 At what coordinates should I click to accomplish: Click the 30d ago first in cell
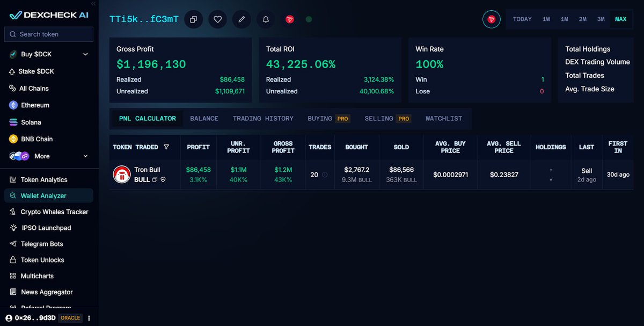(x=618, y=175)
